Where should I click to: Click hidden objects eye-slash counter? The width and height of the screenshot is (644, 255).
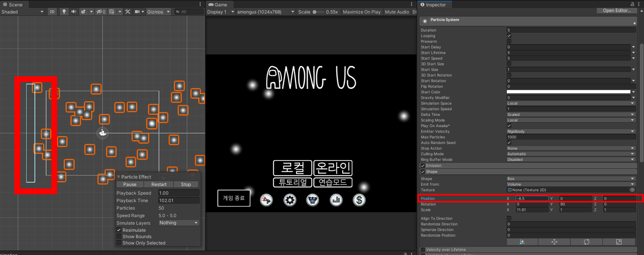coord(101,12)
